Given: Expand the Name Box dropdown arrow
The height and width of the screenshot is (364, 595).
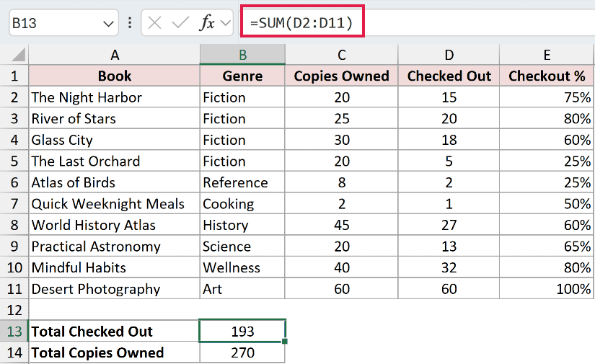Looking at the screenshot, I should (108, 24).
